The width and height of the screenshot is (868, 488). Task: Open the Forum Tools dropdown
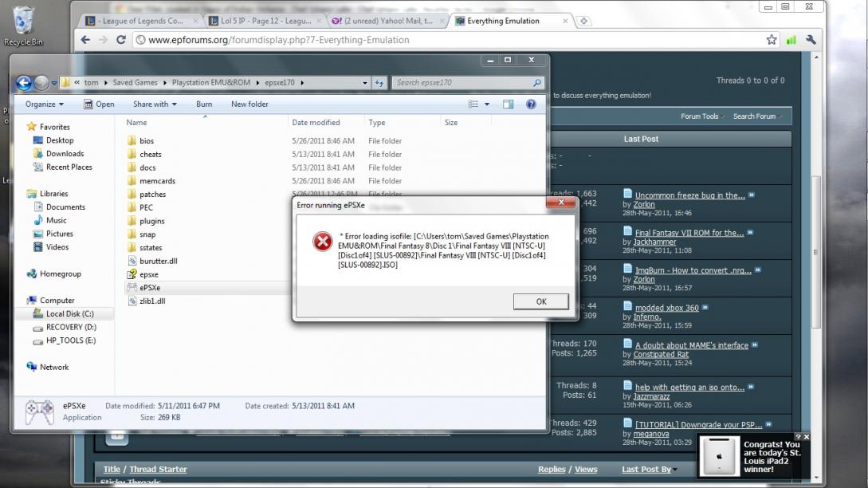(702, 116)
